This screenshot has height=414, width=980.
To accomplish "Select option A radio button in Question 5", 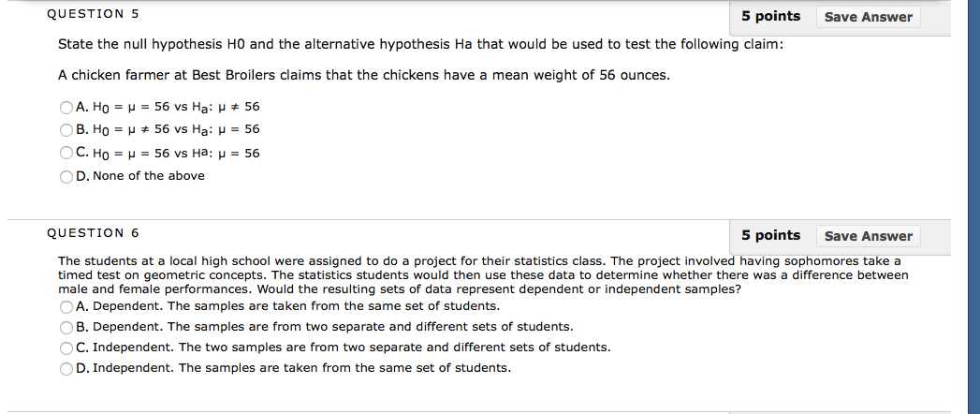I will click(x=66, y=108).
